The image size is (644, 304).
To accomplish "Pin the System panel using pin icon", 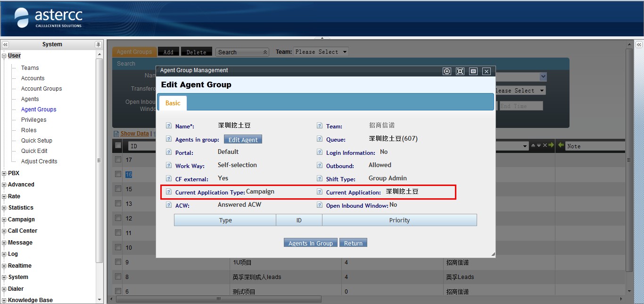I will coord(98,44).
